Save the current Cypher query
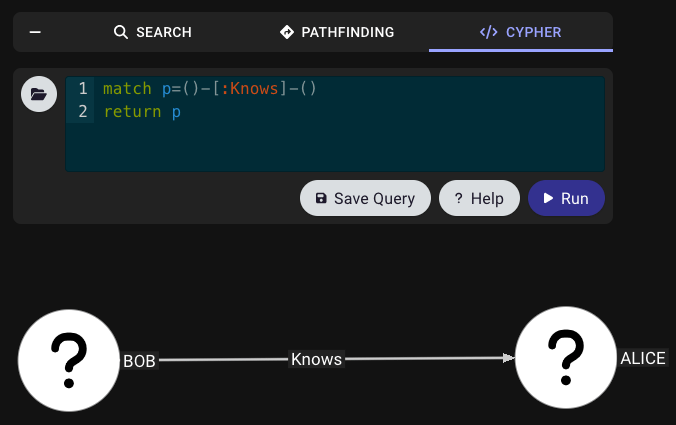The width and height of the screenshot is (676, 425). coord(365,198)
